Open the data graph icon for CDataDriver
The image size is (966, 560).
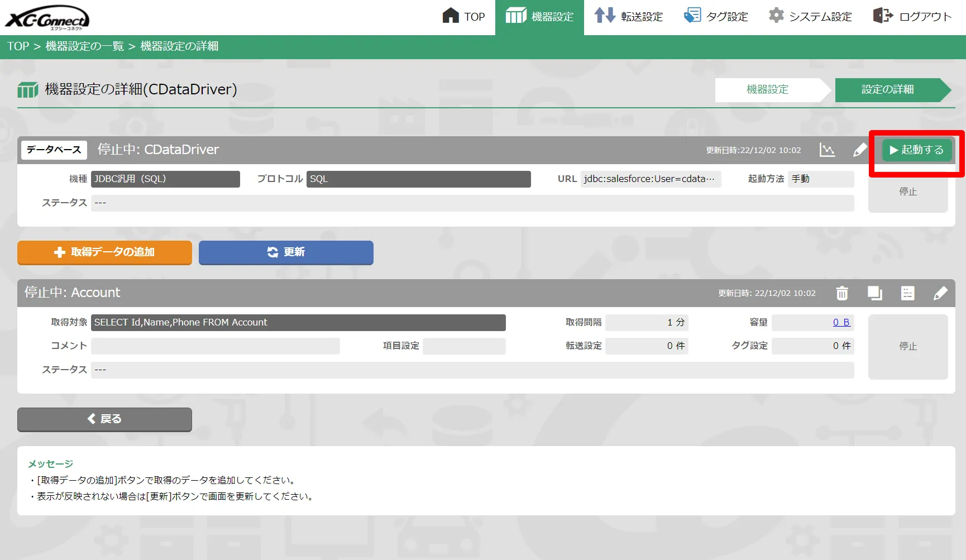point(828,150)
